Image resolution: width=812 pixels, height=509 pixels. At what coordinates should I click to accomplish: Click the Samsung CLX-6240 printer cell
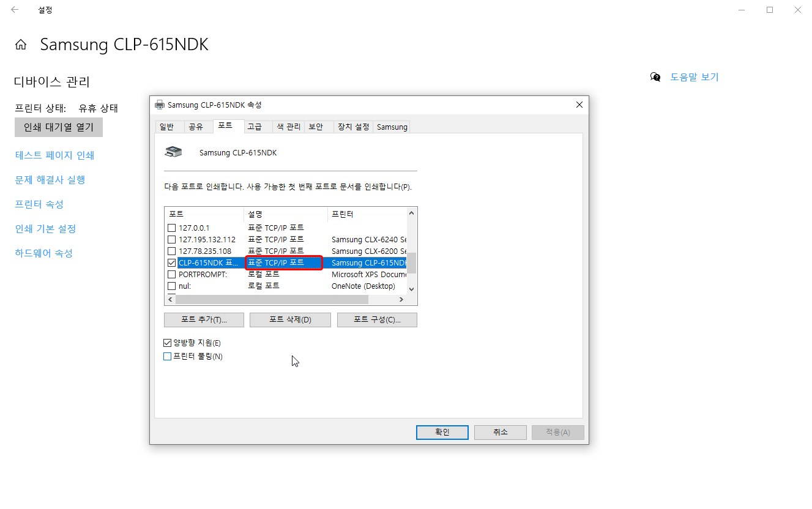coord(369,239)
